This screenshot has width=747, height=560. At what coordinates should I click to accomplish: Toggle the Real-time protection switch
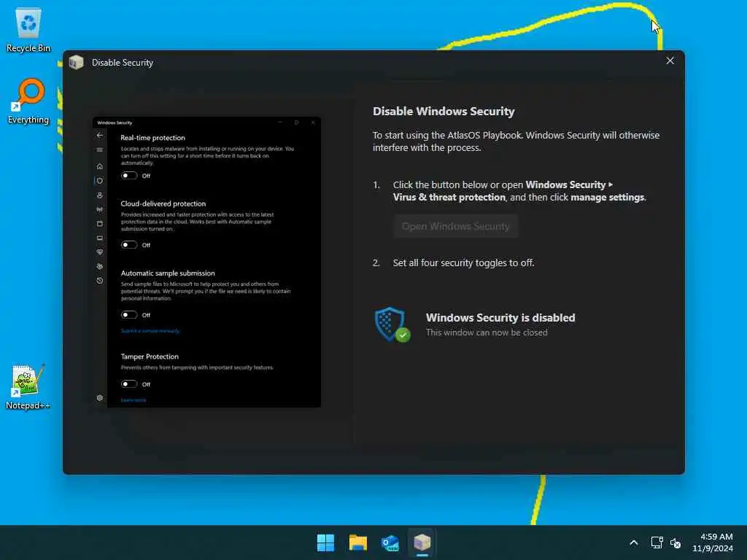(129, 176)
